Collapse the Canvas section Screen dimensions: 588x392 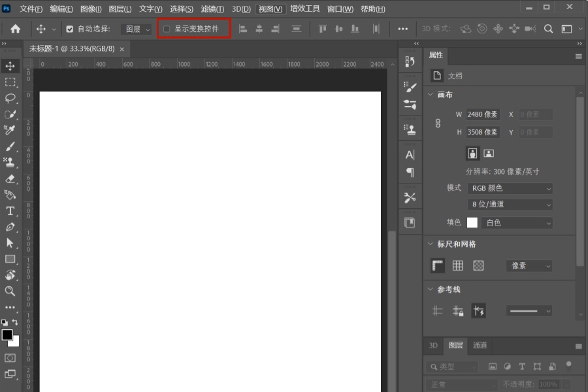(x=431, y=95)
